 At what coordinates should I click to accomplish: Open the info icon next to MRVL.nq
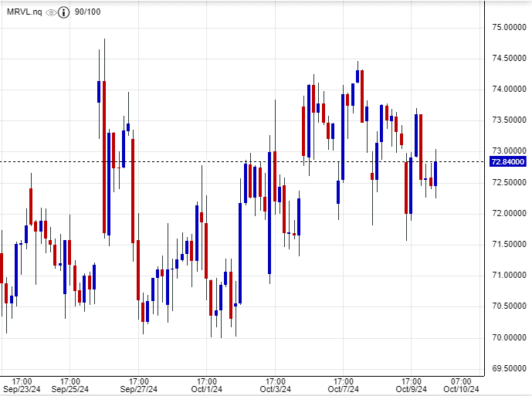click(x=64, y=12)
